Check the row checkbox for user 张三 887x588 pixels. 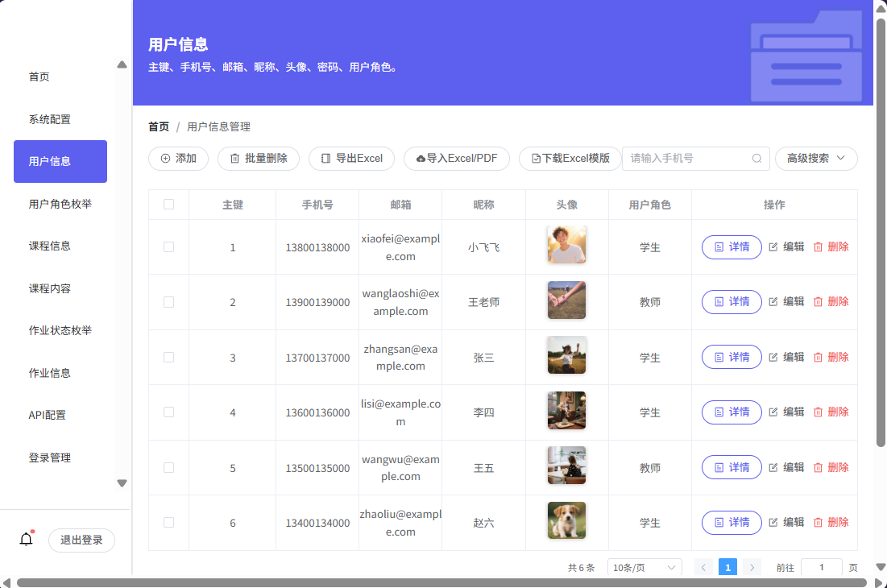pos(168,357)
